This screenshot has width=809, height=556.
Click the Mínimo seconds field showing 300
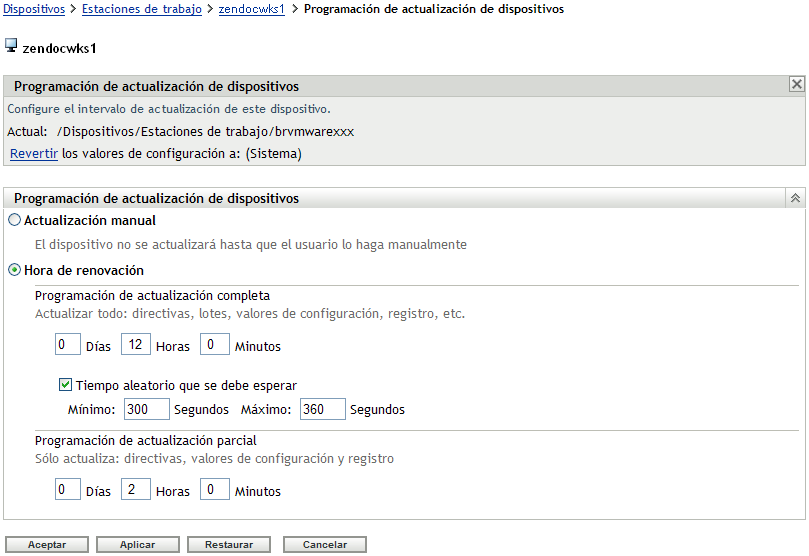[147, 409]
